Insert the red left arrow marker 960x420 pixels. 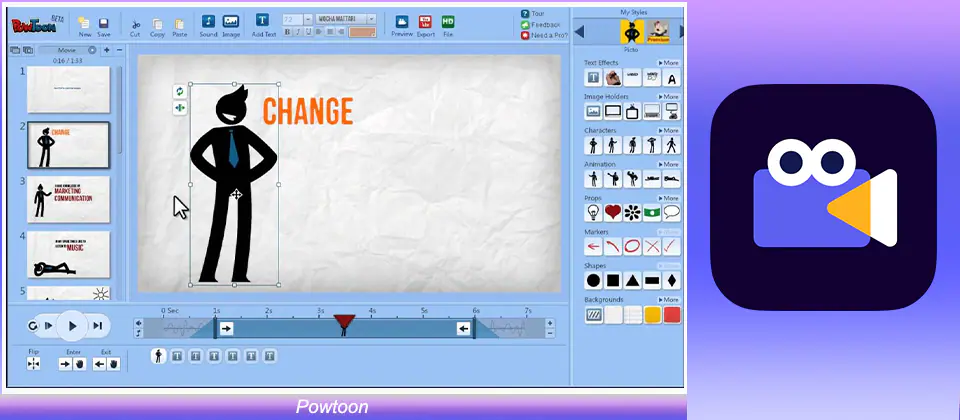point(593,247)
